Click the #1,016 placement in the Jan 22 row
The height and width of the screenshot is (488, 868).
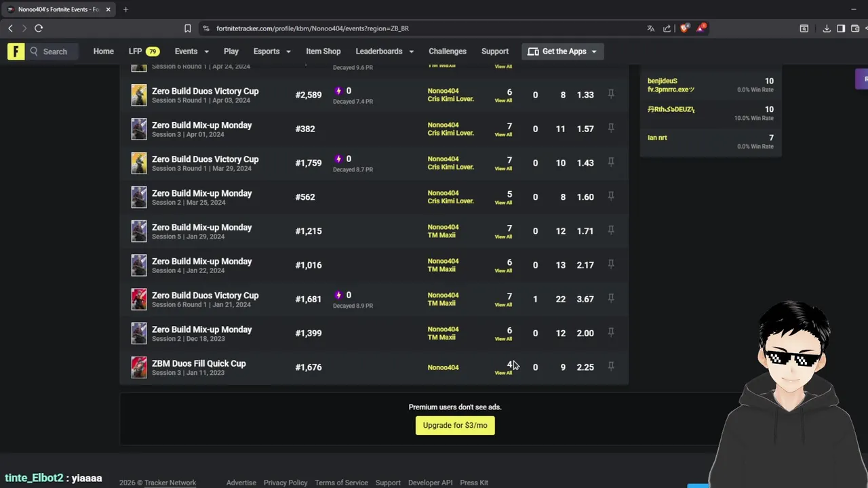[309, 265]
